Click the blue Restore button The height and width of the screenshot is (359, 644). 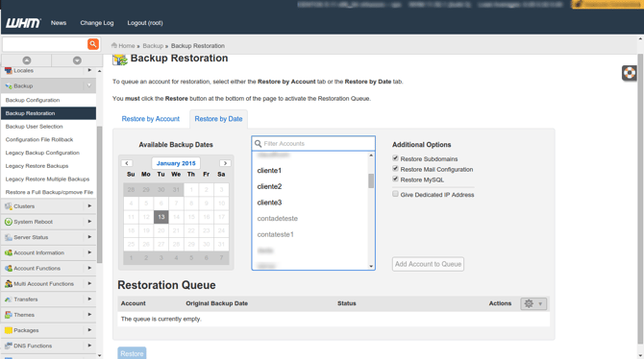(x=132, y=353)
